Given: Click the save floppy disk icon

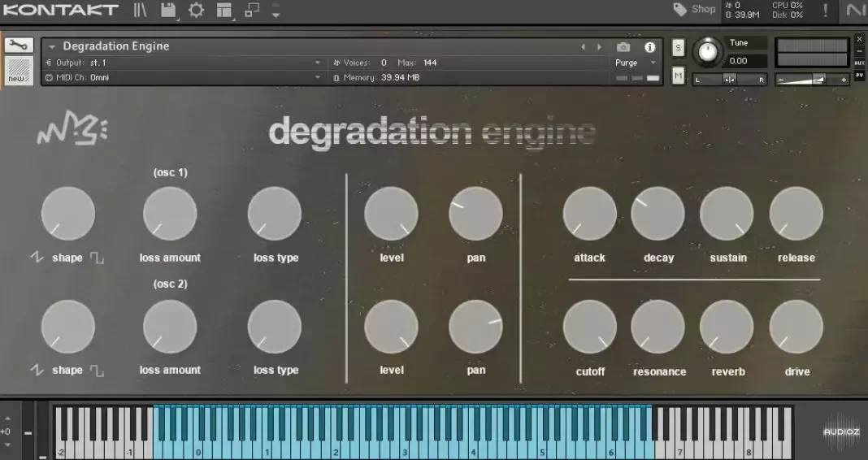Looking at the screenshot, I should pyautogui.click(x=168, y=10).
